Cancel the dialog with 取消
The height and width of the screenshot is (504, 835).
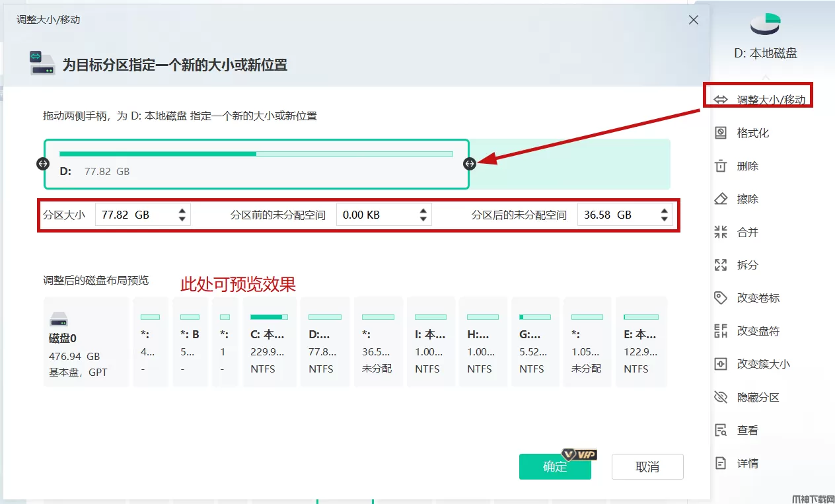click(x=647, y=466)
